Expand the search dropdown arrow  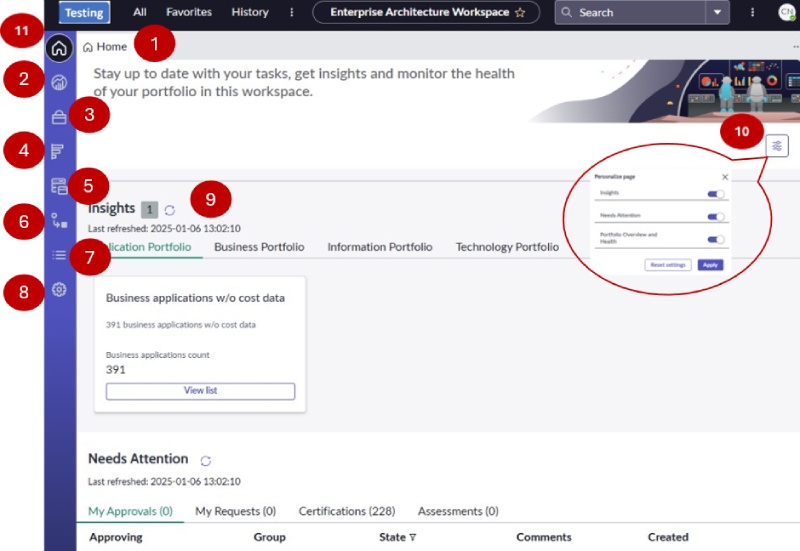click(717, 12)
